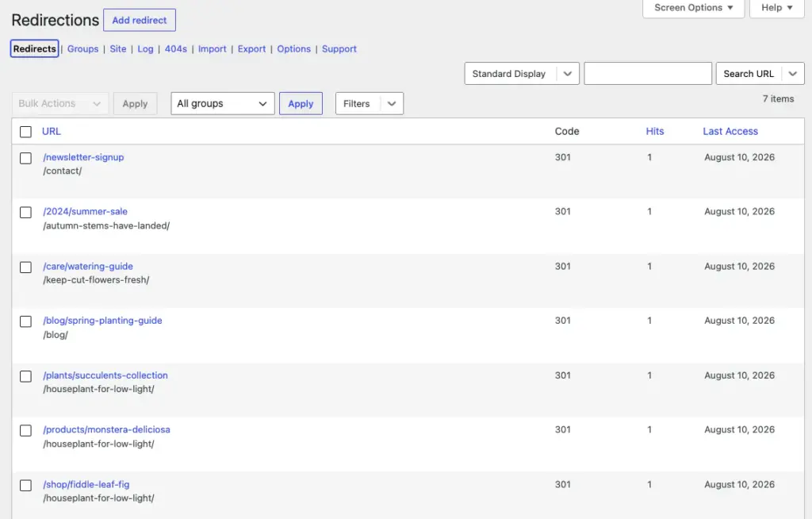Open the Search URL dropdown arrow

[793, 74]
